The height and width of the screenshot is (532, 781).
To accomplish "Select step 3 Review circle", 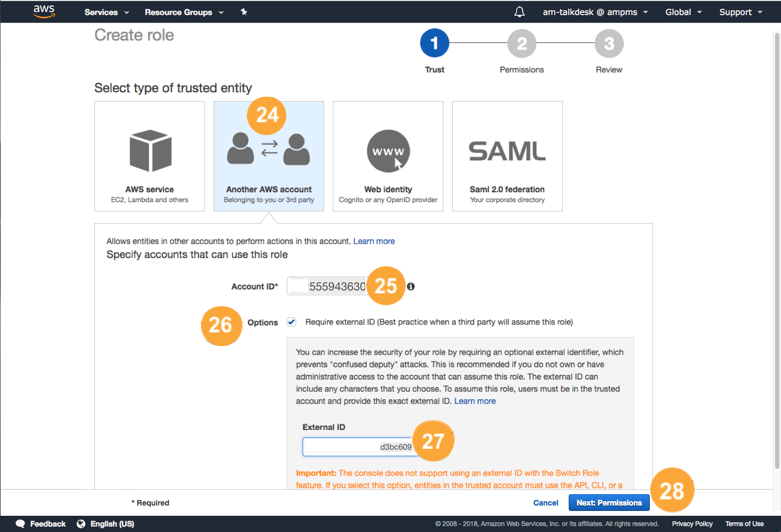I will 609,43.
